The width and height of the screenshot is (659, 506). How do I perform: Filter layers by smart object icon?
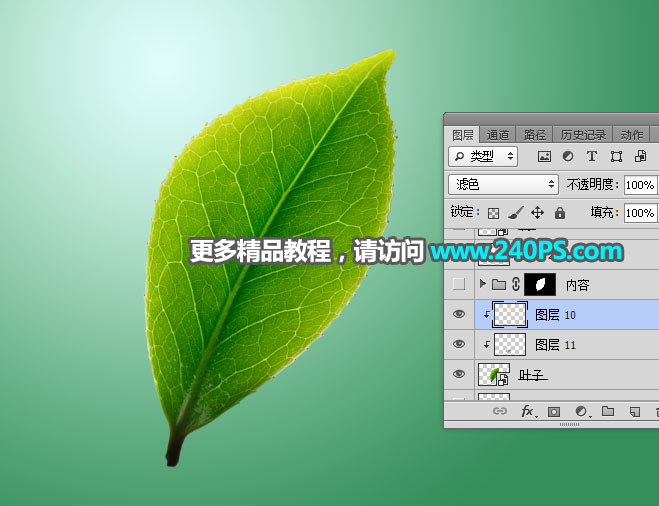(641, 156)
